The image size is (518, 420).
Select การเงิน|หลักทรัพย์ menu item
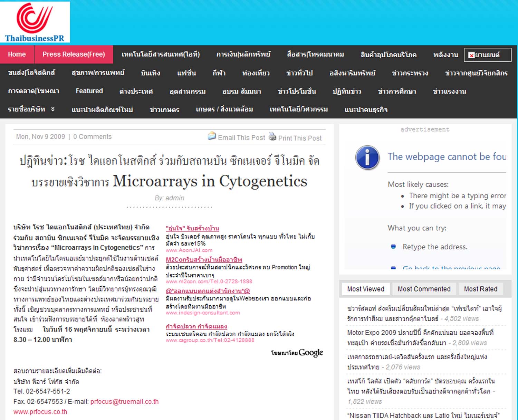coord(243,55)
